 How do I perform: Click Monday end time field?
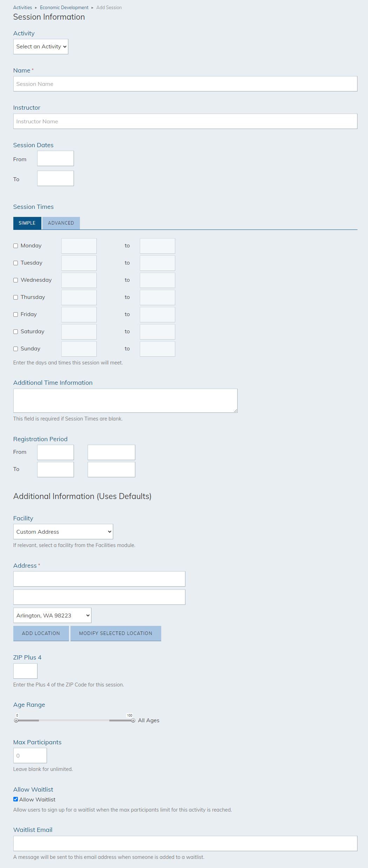(x=157, y=246)
